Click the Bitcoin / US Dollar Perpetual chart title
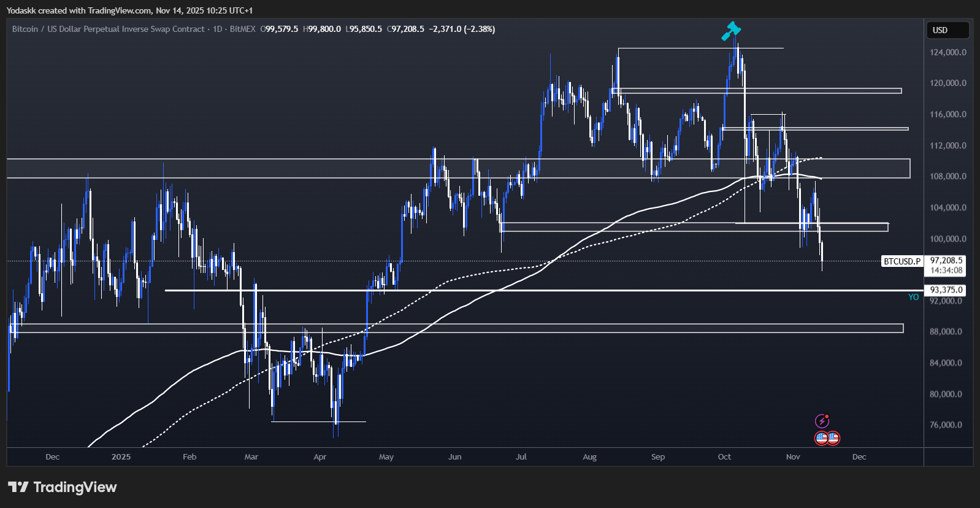 (108, 29)
